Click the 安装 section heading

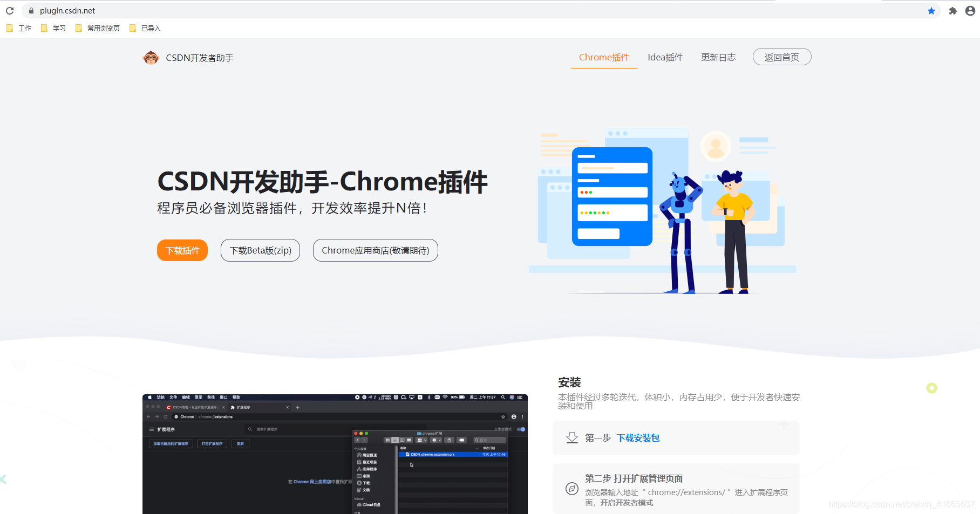click(569, 382)
